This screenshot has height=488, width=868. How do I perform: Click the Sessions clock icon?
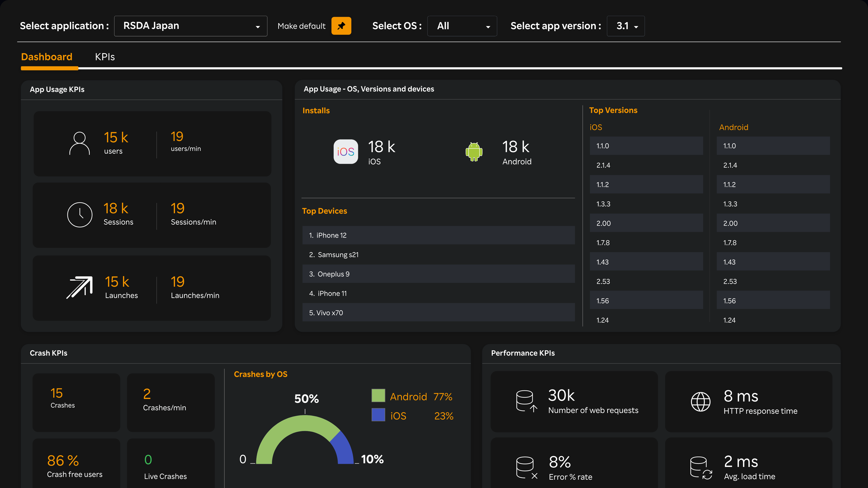point(80,215)
